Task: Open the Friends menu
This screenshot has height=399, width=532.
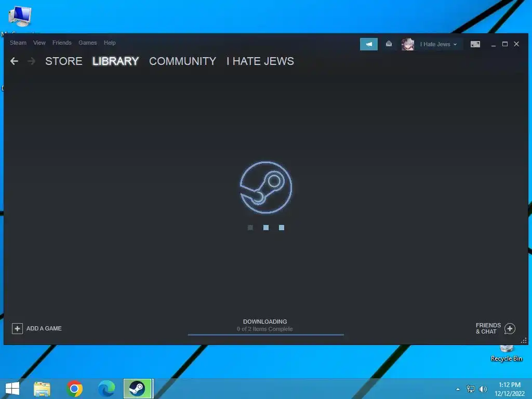Action: coord(62,43)
